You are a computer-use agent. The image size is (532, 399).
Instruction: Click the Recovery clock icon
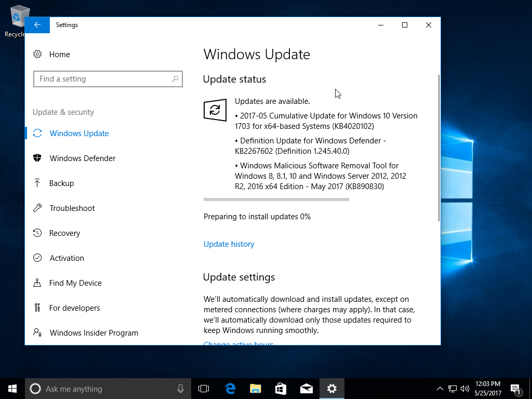pos(37,233)
